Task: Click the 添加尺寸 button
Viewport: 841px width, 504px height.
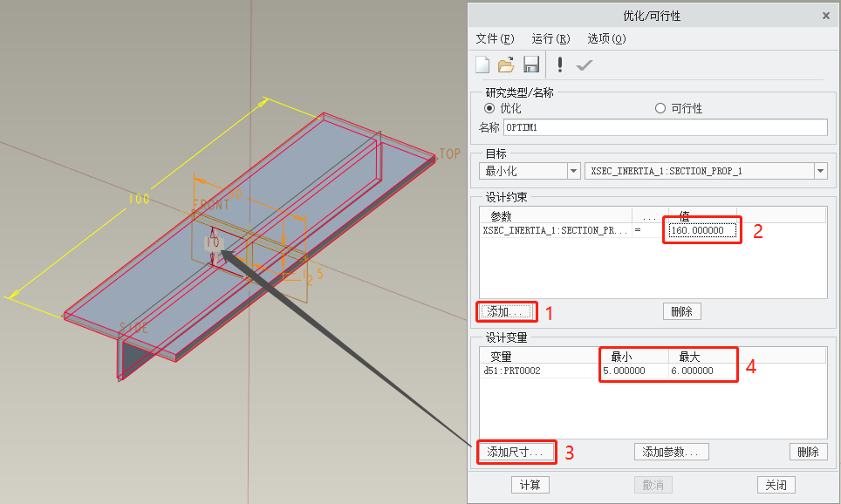Action: (x=516, y=452)
